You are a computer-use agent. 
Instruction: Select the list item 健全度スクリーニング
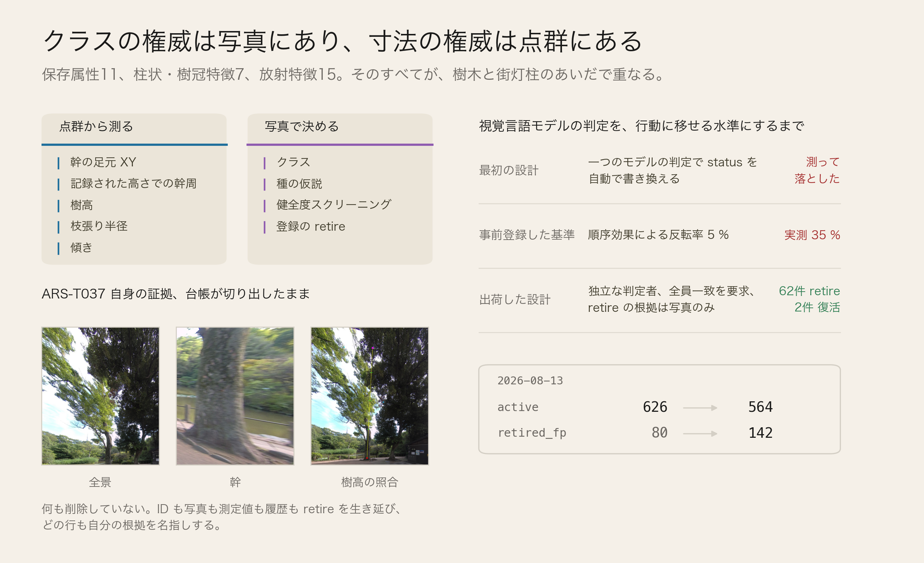point(334,205)
